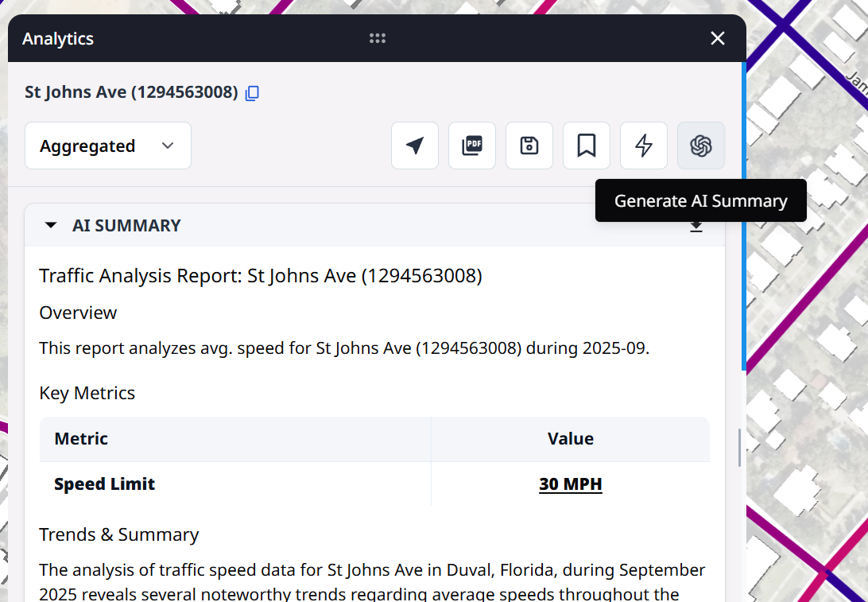Bookmark this road segment
This screenshot has height=602, width=868.
587,146
